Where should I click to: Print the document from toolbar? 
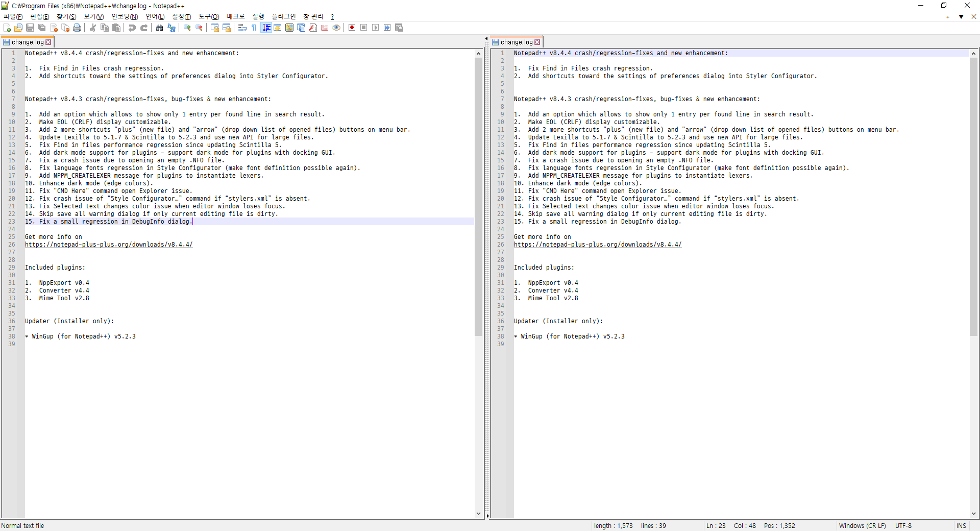point(77,28)
